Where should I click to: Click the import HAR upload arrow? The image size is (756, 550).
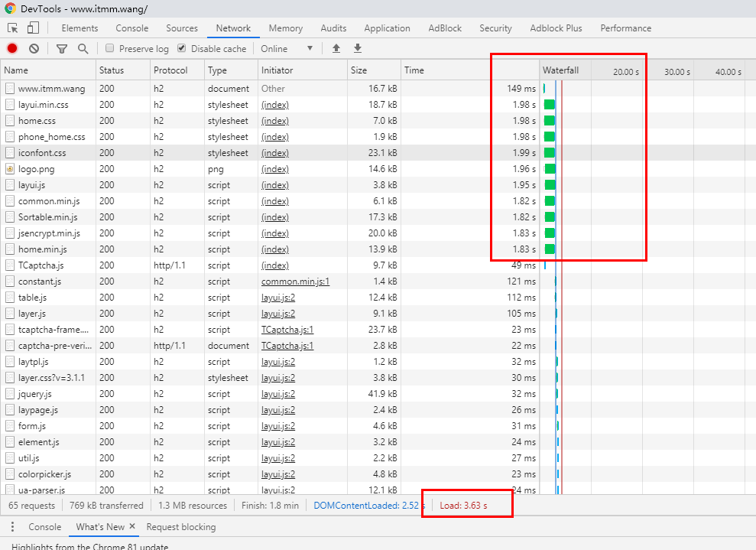pyautogui.click(x=336, y=48)
